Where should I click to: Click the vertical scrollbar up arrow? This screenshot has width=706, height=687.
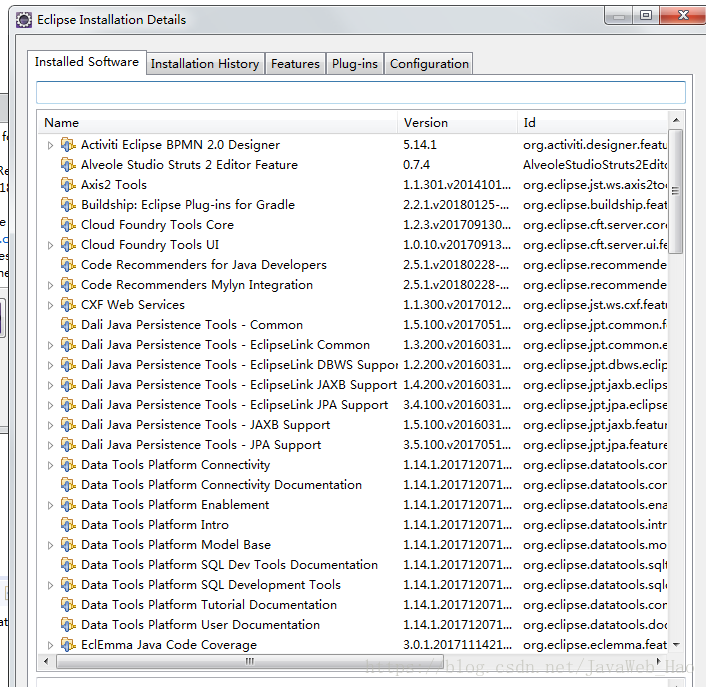(x=676, y=120)
